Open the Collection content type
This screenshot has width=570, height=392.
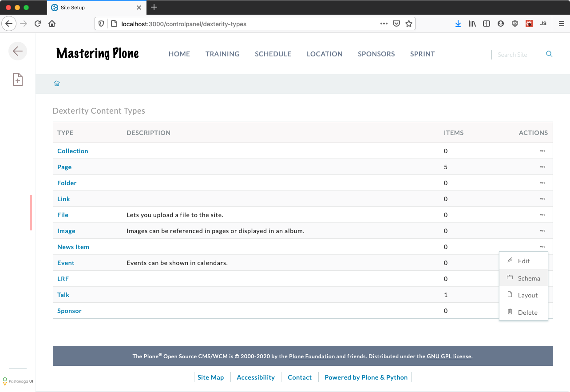73,151
